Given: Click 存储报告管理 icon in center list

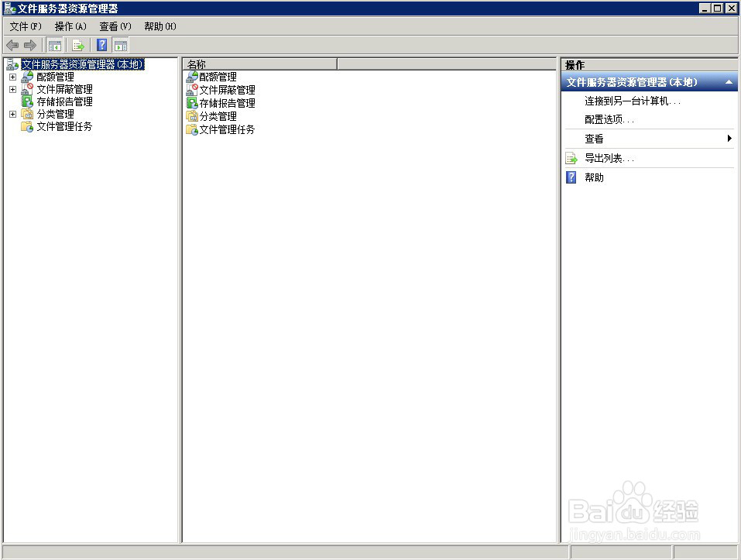Looking at the screenshot, I should coord(192,103).
